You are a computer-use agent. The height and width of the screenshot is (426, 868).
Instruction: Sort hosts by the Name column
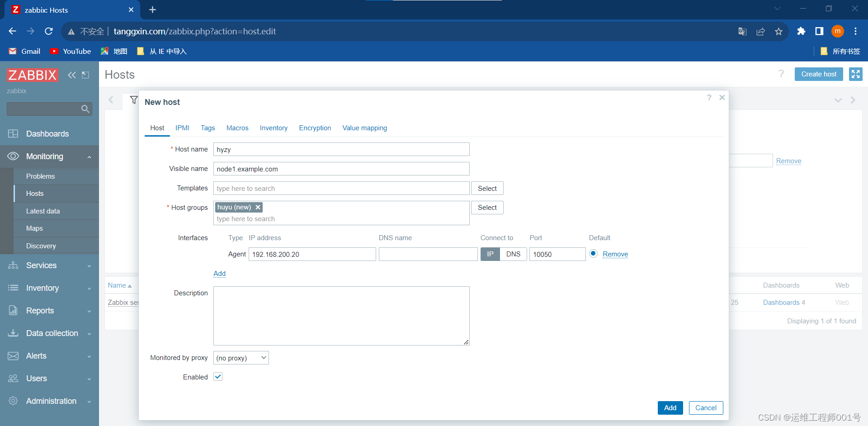coord(119,285)
